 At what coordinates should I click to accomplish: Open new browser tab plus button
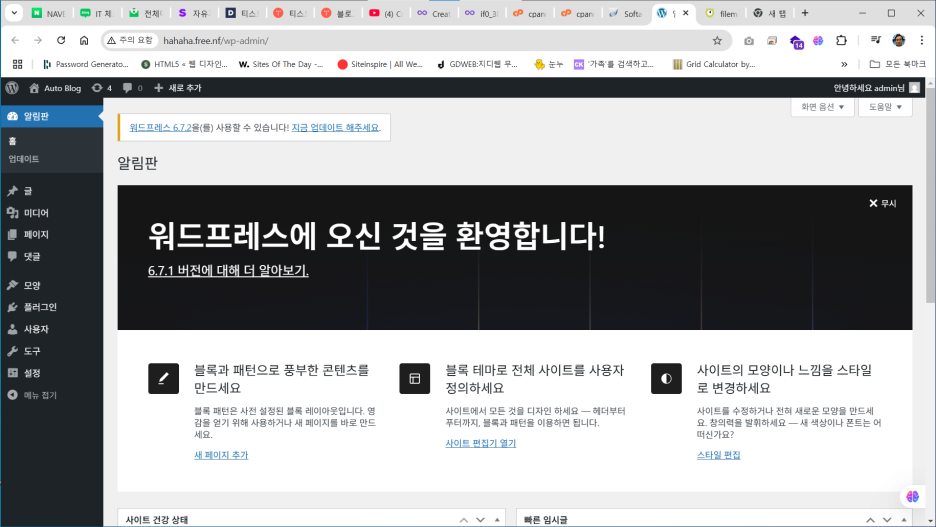805,13
